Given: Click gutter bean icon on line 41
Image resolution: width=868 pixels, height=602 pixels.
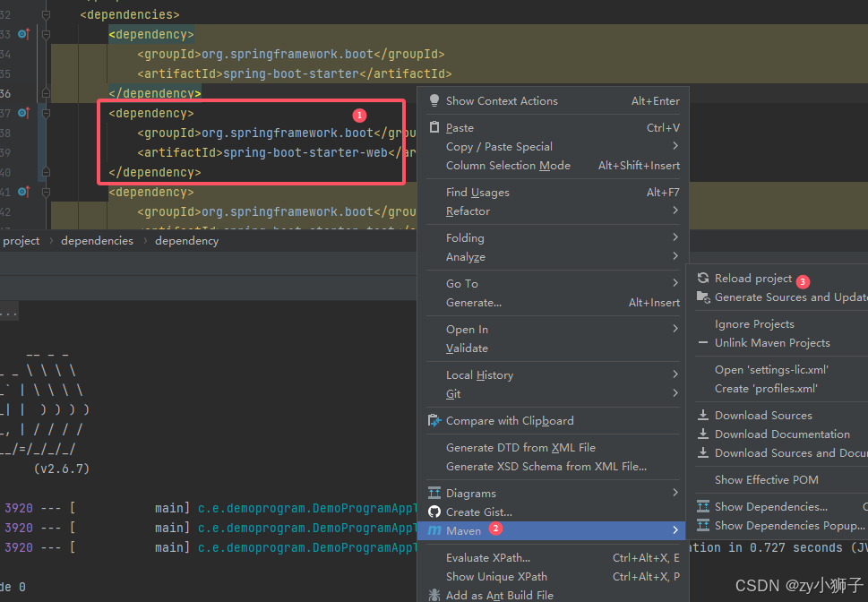Looking at the screenshot, I should 23,192.
